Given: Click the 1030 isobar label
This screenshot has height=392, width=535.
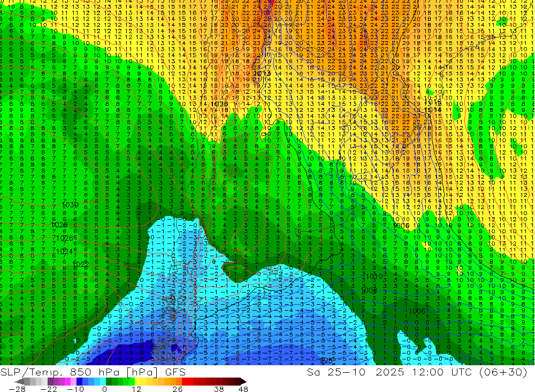Looking at the screenshot, I should click(x=71, y=205).
